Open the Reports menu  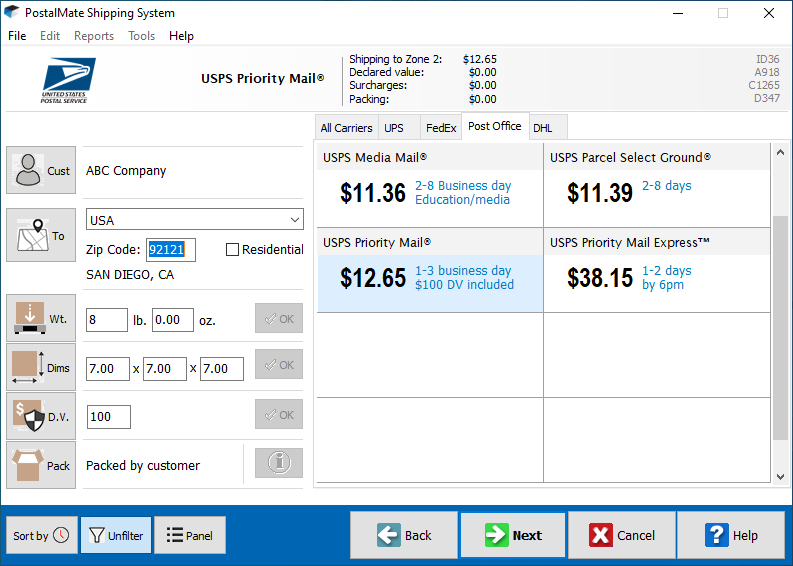tap(94, 36)
